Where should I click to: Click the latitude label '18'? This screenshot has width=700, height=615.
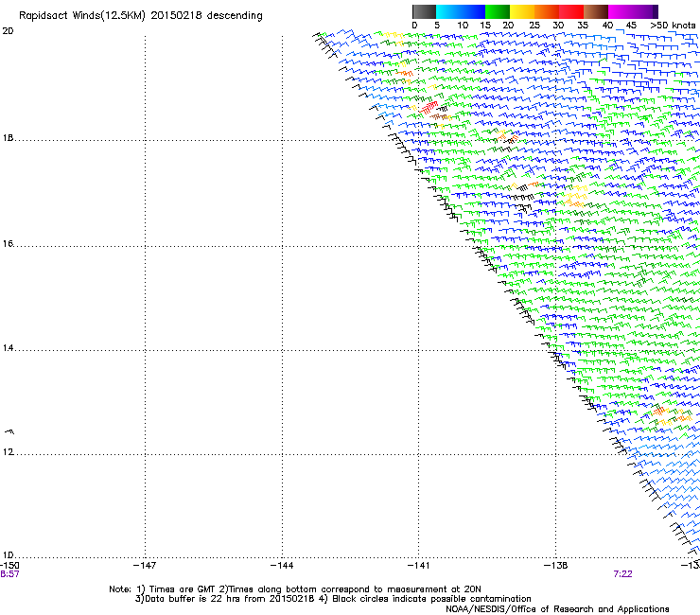[x=8, y=138]
